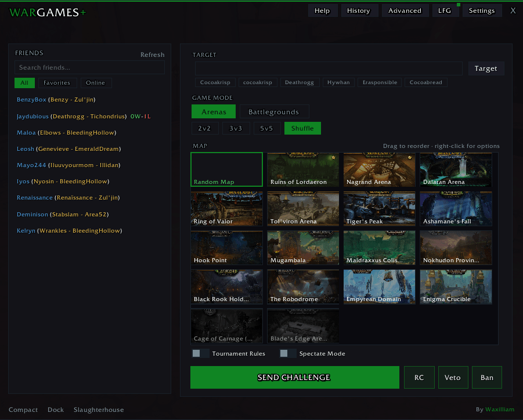This screenshot has height=420, width=523.
Task: Click the Veto button
Action: pyautogui.click(x=453, y=377)
